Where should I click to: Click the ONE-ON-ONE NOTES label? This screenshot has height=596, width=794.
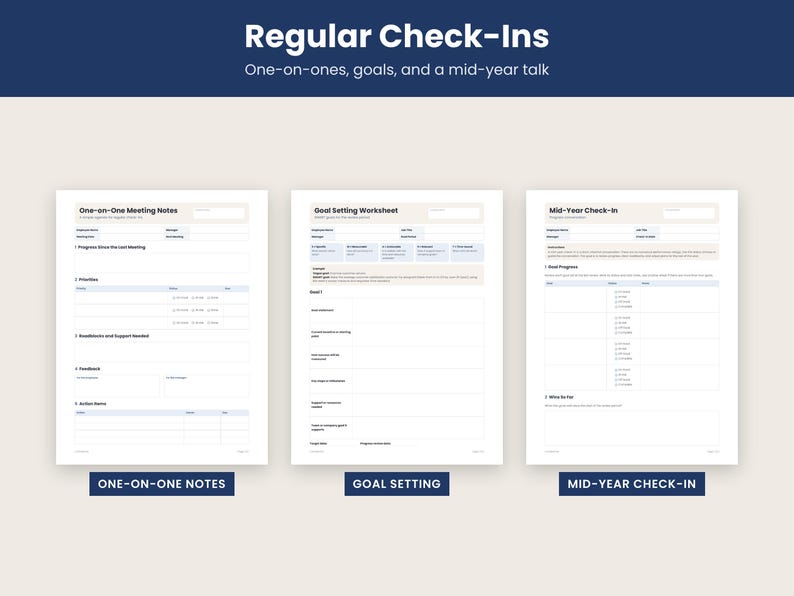pyautogui.click(x=162, y=484)
